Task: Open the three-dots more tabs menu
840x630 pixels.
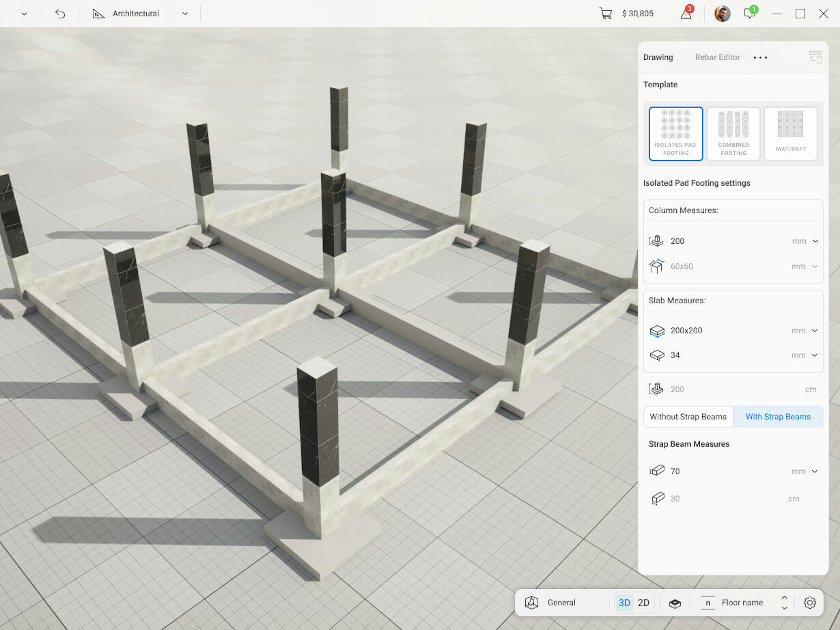Action: click(760, 57)
